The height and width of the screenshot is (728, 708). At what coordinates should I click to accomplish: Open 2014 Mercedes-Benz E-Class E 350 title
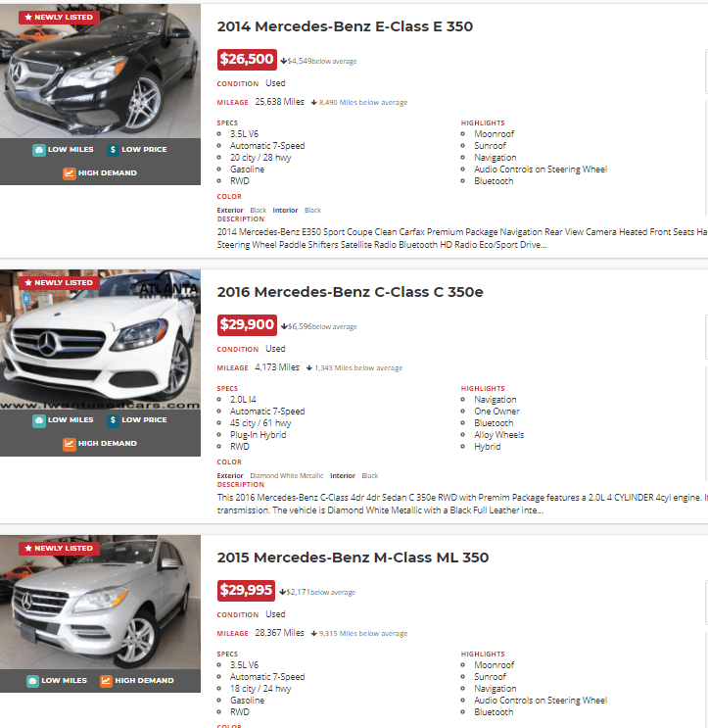point(345,26)
